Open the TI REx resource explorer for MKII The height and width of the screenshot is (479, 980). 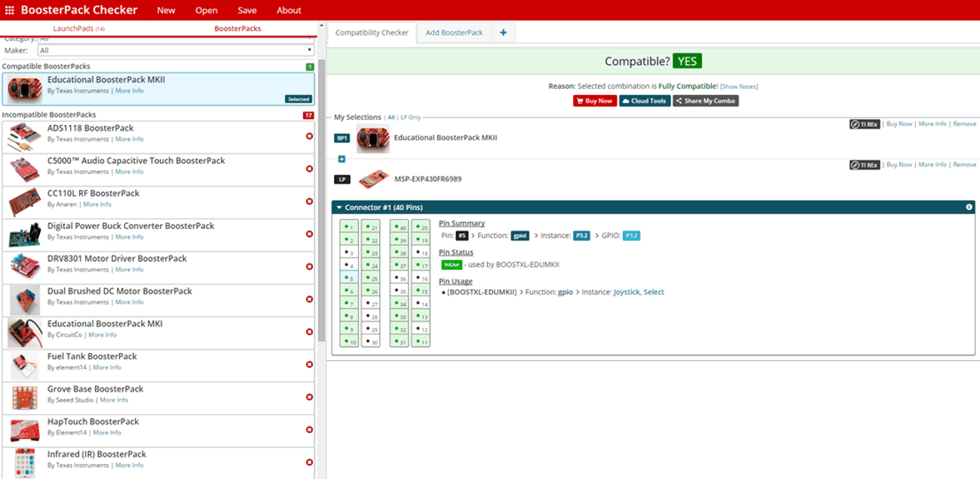865,124
